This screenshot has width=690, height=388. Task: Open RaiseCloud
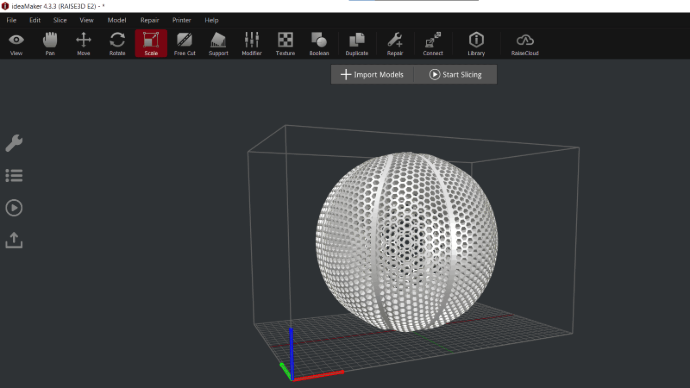(x=525, y=44)
